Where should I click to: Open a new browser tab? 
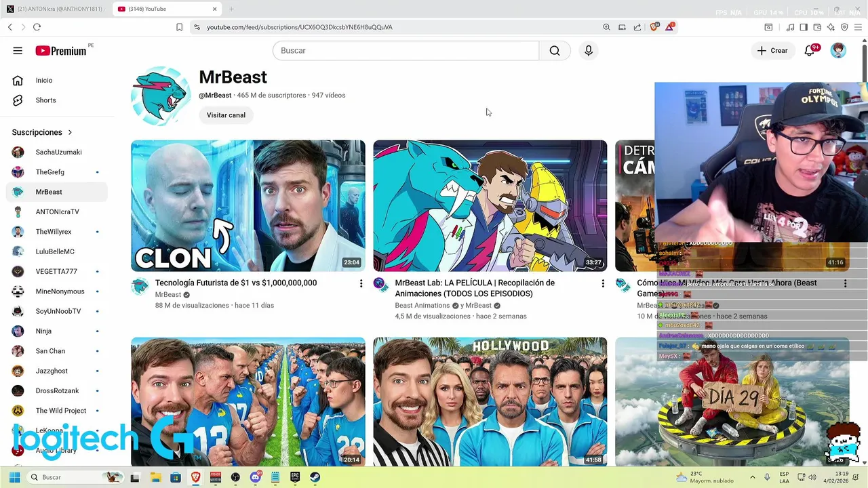(231, 9)
